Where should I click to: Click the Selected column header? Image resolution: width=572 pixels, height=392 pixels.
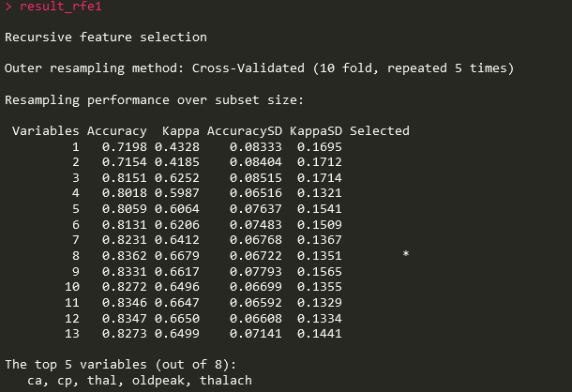[380, 130]
